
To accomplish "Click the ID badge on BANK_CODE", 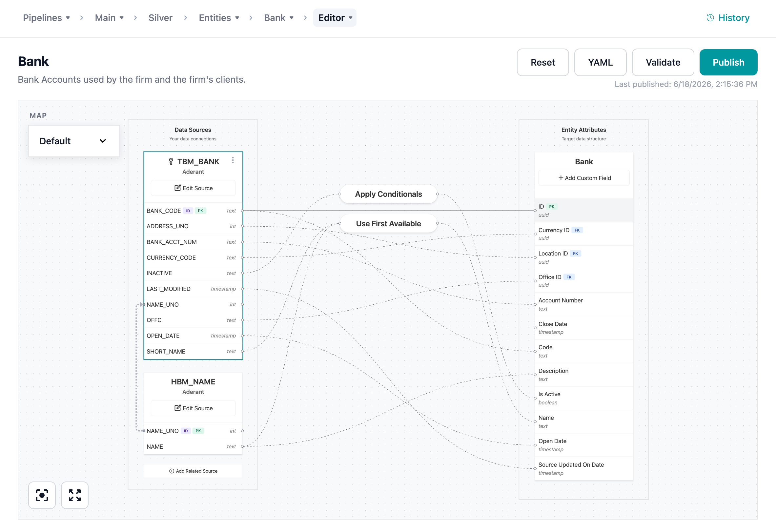I will point(188,211).
